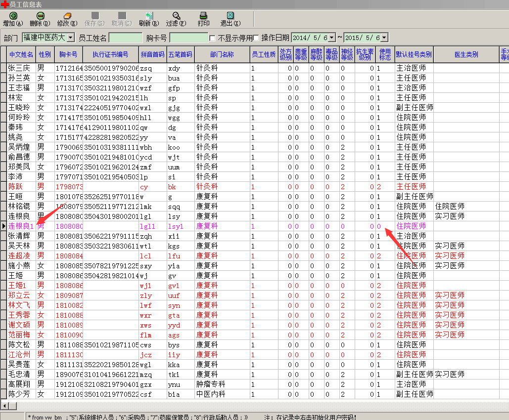Expand the 部门 department dropdown
Image resolution: width=509 pixels, height=420 pixels.
click(70, 38)
